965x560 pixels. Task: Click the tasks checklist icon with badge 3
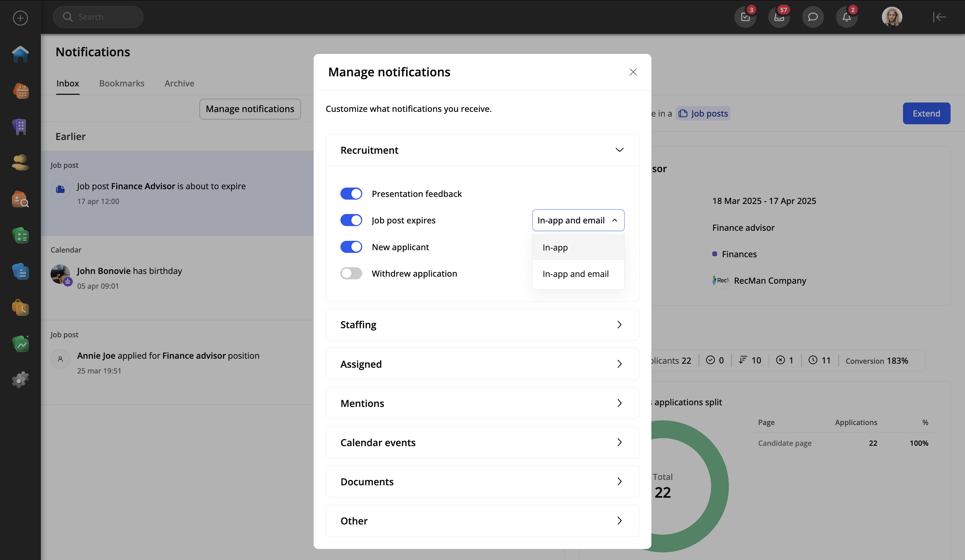tap(745, 17)
